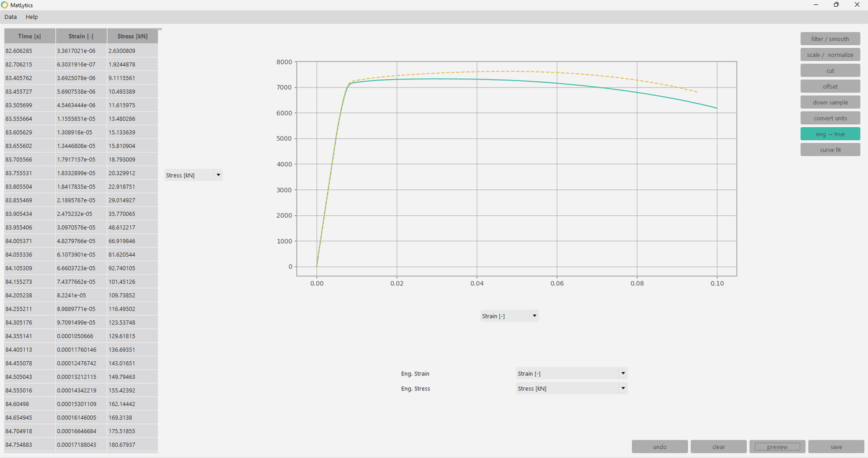Select the filter / smooth tool
Screen dimensions: 868x458
coord(830,38)
